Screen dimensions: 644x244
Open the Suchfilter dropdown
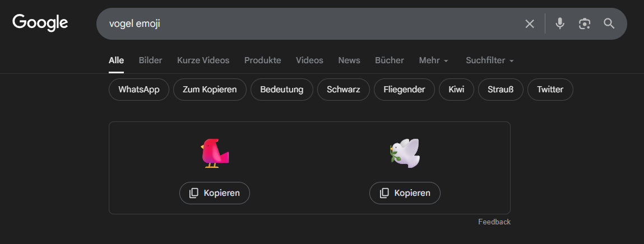(x=489, y=60)
